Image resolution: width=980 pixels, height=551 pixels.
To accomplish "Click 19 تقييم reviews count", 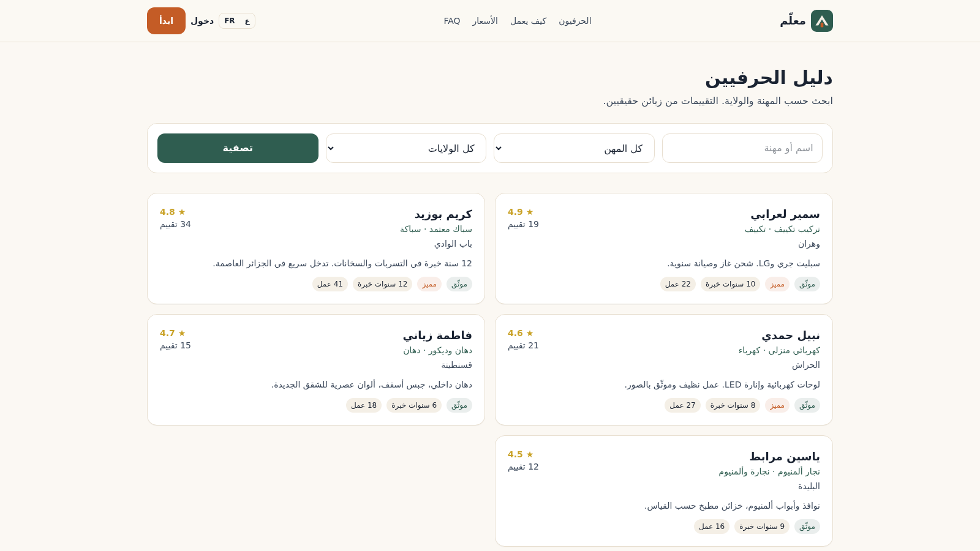I will [524, 224].
